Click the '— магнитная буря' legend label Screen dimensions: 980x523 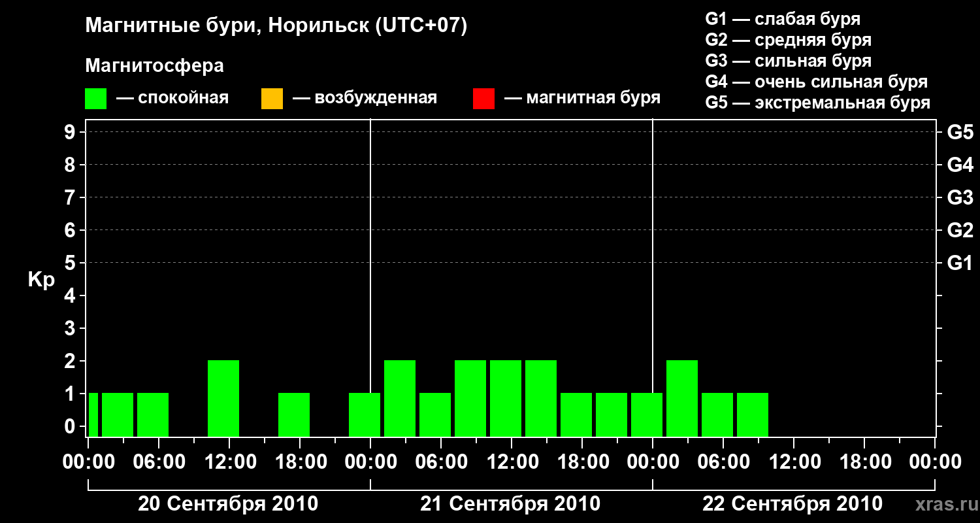[582, 99]
